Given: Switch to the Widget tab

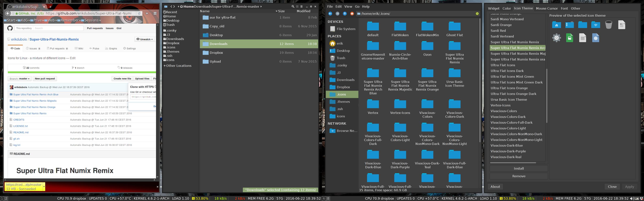Looking at the screenshot, I should [x=494, y=8].
